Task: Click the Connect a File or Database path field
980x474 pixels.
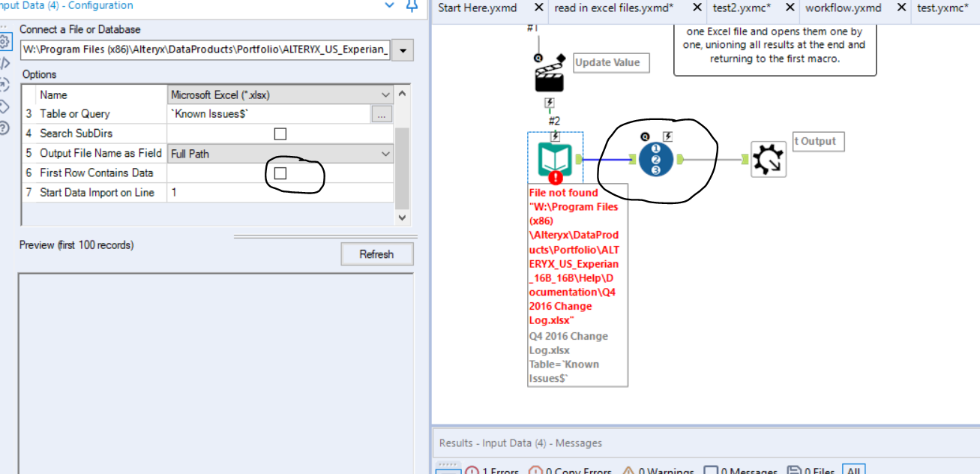Action: 206,50
